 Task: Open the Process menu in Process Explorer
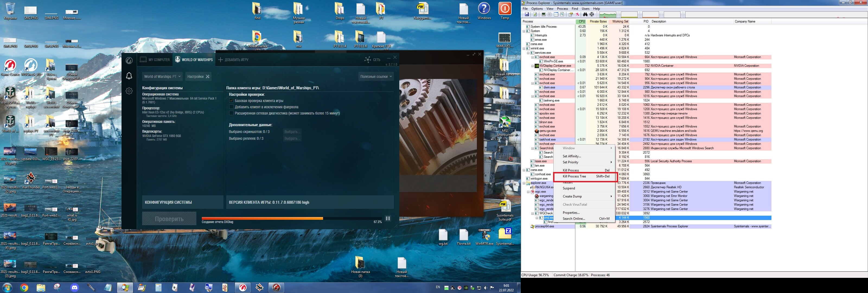tap(562, 9)
